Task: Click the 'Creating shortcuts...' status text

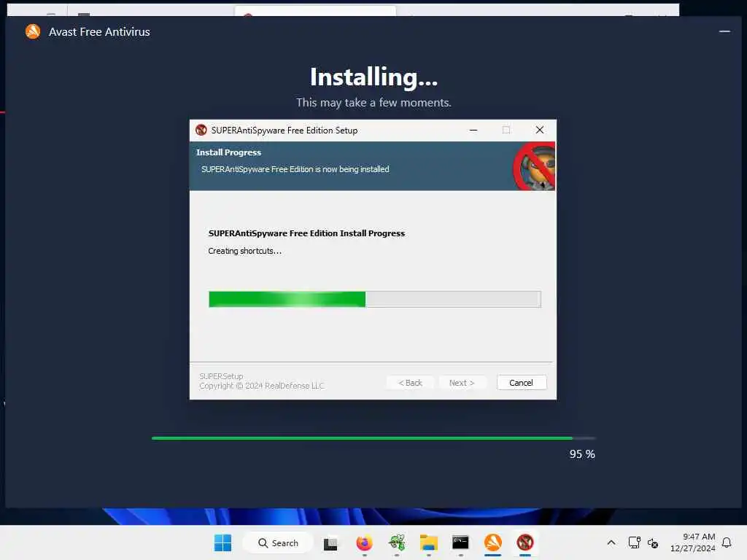Action: tap(244, 251)
